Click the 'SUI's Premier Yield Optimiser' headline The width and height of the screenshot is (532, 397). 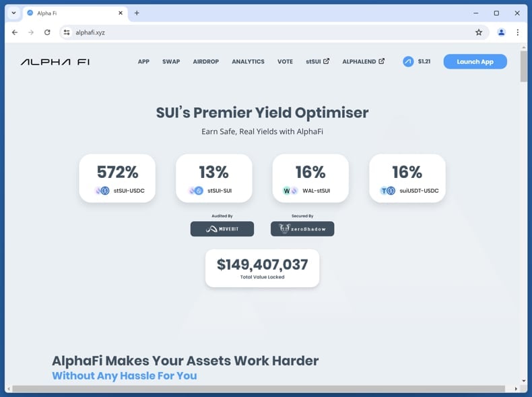(x=262, y=113)
